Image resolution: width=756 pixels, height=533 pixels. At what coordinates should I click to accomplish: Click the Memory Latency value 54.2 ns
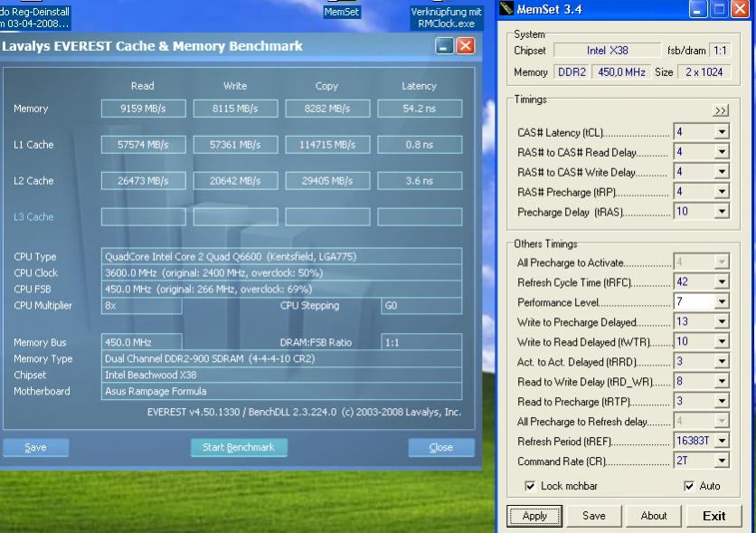click(420, 109)
